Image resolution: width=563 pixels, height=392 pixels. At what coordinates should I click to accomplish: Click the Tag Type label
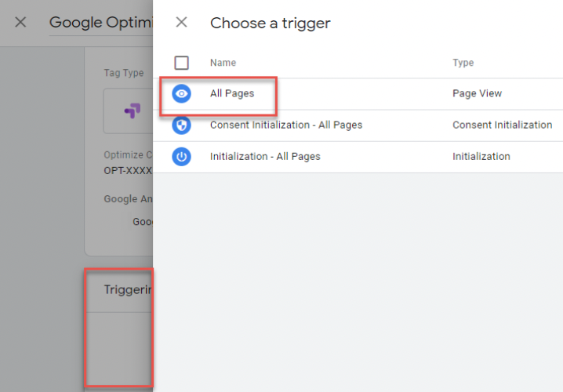pyautogui.click(x=124, y=73)
